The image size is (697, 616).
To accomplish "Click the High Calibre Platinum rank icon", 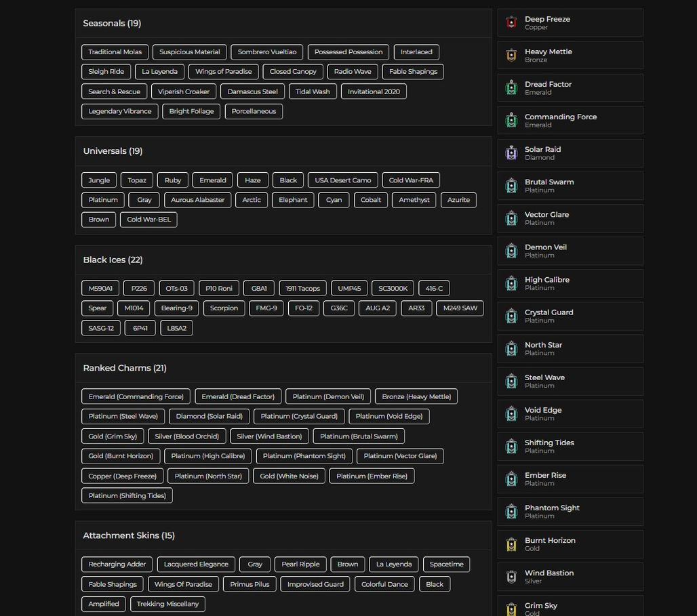I will (x=511, y=283).
